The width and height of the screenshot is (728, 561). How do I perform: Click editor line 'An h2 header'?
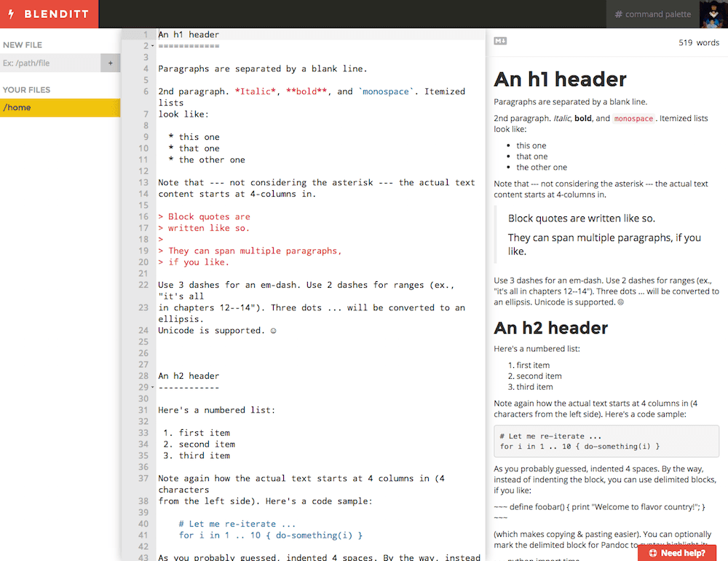pyautogui.click(x=189, y=376)
